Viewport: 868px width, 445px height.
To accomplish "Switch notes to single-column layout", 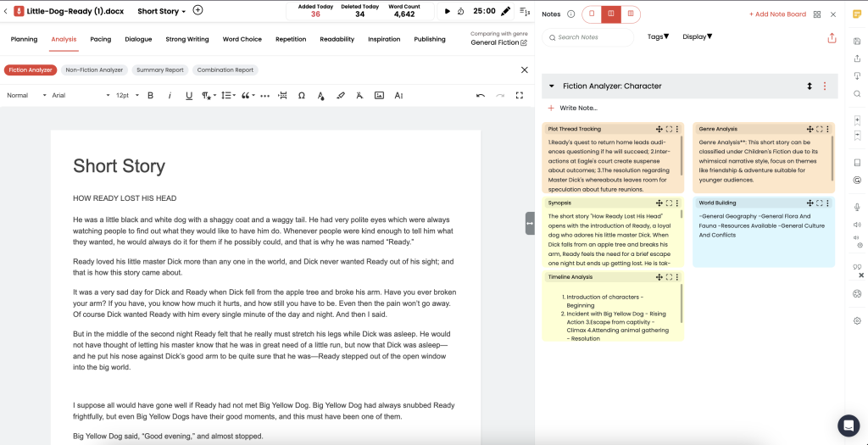I will [x=593, y=14].
